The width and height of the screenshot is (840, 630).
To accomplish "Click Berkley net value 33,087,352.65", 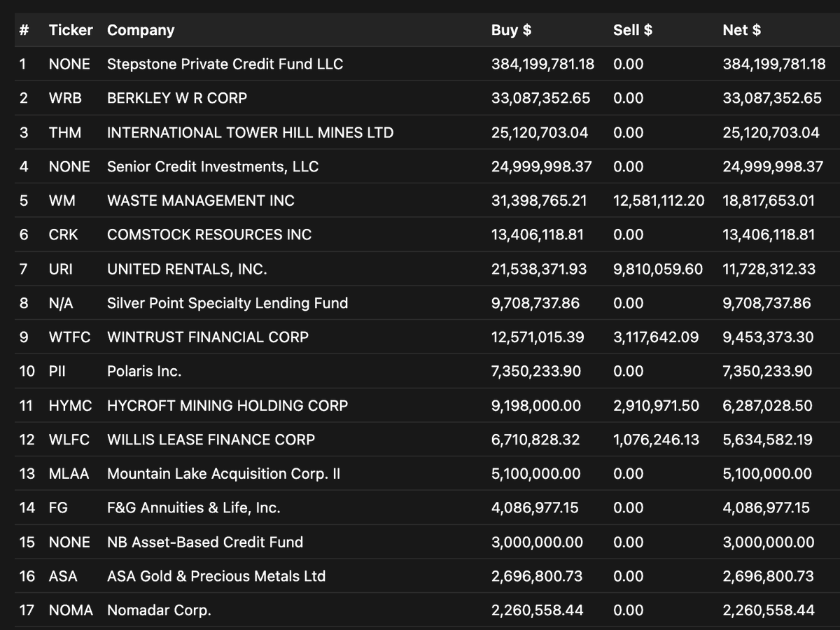I will click(x=772, y=99).
